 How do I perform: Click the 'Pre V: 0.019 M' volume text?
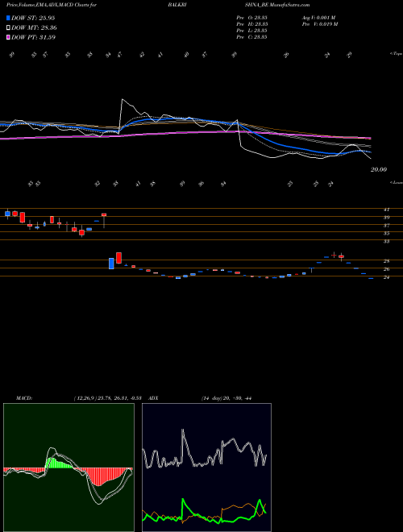(x=319, y=24)
